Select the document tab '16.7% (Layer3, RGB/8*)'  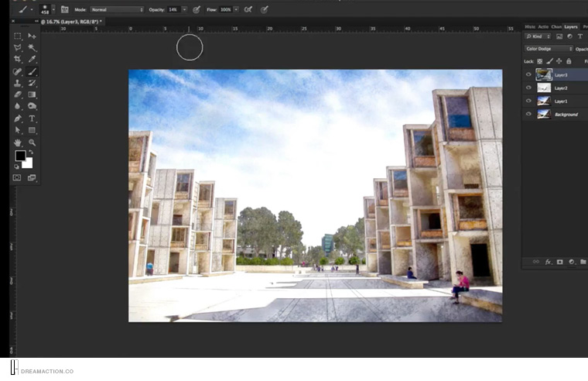point(71,22)
